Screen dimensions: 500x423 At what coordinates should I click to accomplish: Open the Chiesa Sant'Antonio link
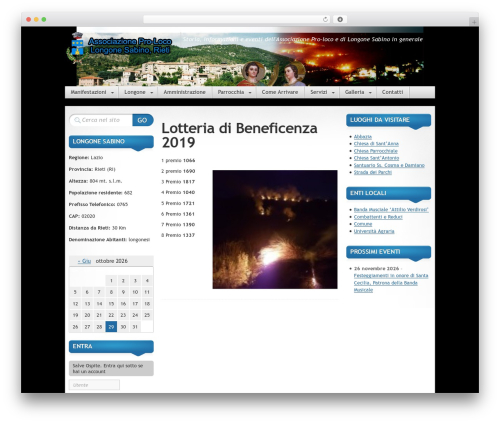[376, 158]
